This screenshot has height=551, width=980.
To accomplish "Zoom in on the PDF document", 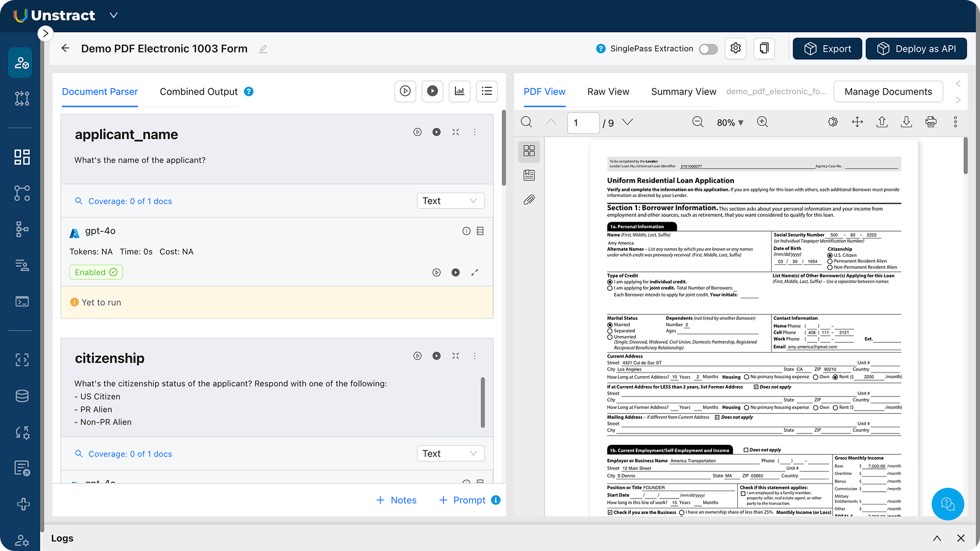I will tap(762, 122).
